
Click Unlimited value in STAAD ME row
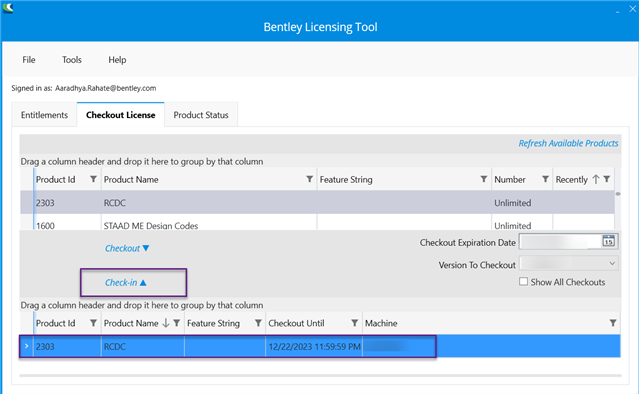513,225
